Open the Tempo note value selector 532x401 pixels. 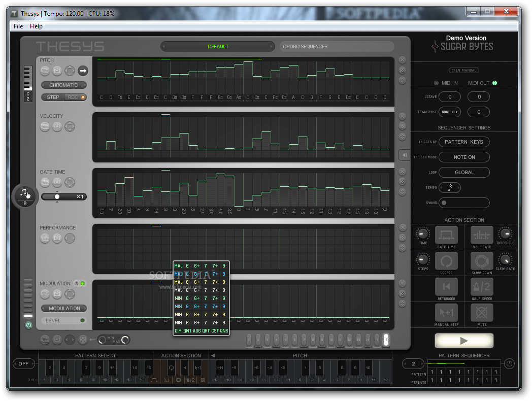(x=450, y=187)
